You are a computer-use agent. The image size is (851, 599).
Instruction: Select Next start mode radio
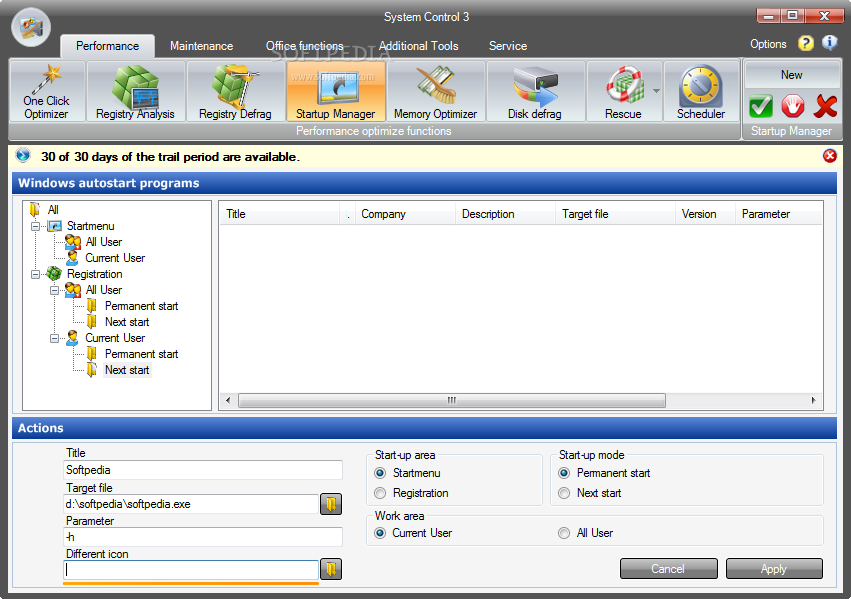[x=564, y=493]
